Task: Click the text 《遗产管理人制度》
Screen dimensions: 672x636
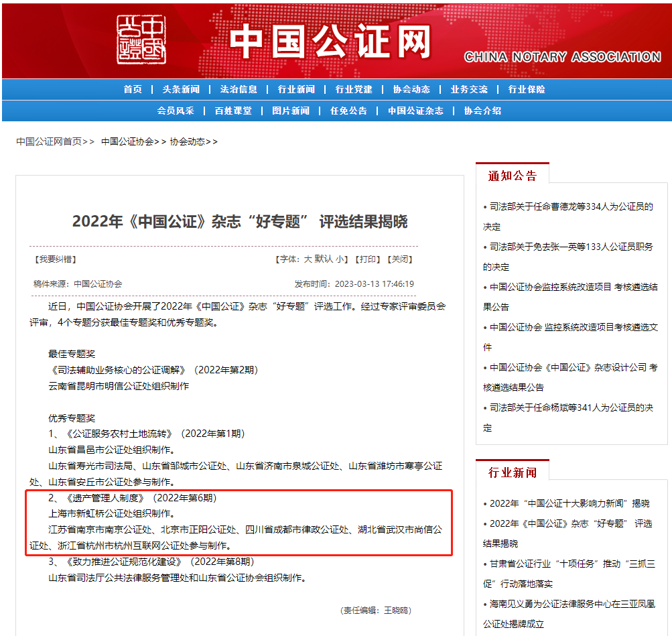Action: tap(105, 497)
